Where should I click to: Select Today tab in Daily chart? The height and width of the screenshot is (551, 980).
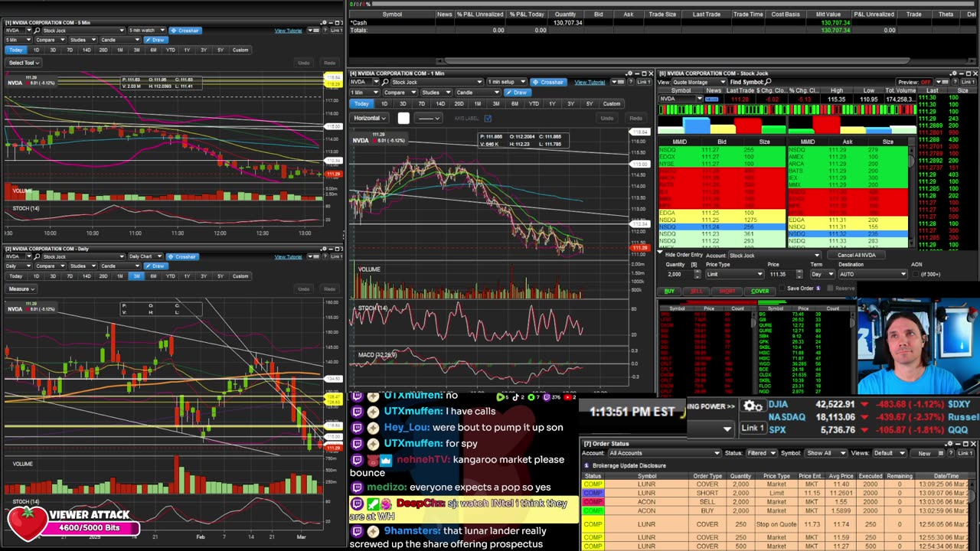(15, 275)
